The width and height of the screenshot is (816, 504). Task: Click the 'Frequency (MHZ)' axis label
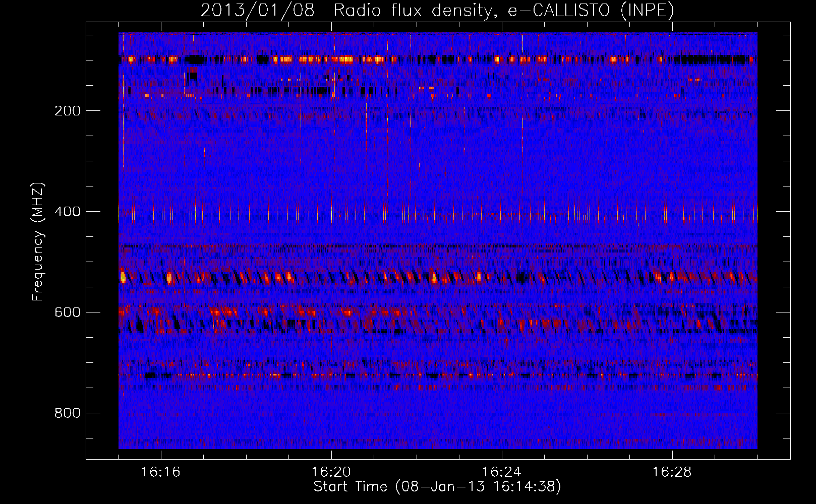[38, 242]
